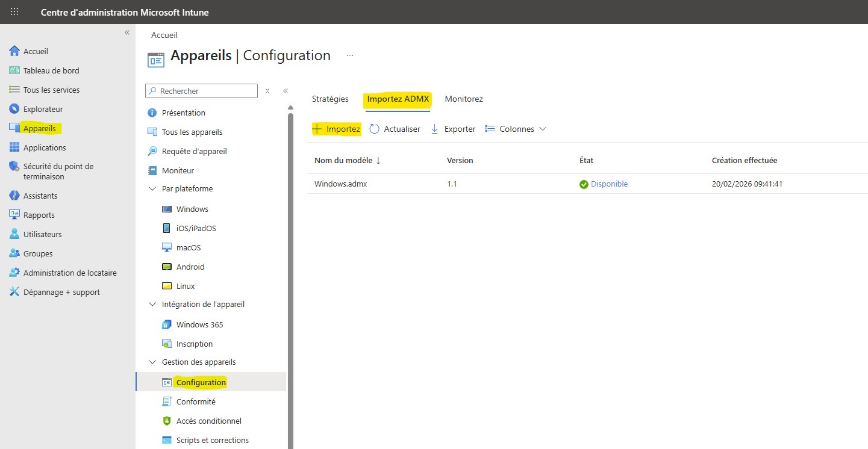Collapse the Par plateforme section
Viewport: 868px width, 449px height.
click(152, 188)
